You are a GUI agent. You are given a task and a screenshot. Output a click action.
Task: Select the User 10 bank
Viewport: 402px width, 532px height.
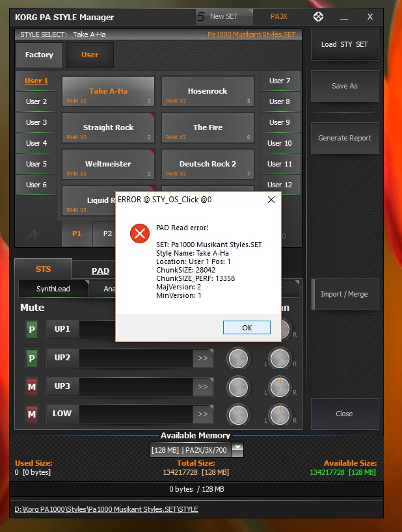coord(280,143)
